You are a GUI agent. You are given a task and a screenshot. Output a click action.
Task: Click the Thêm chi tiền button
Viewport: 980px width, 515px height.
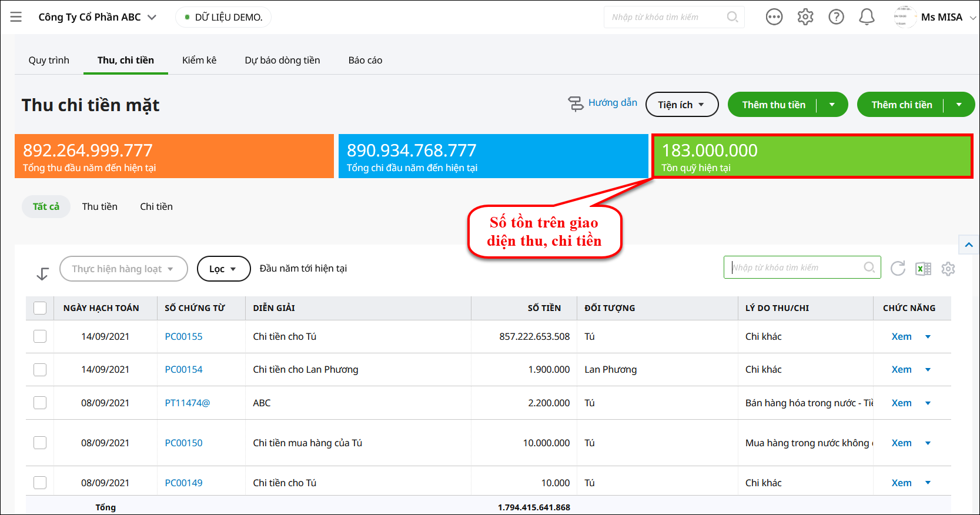click(x=901, y=105)
